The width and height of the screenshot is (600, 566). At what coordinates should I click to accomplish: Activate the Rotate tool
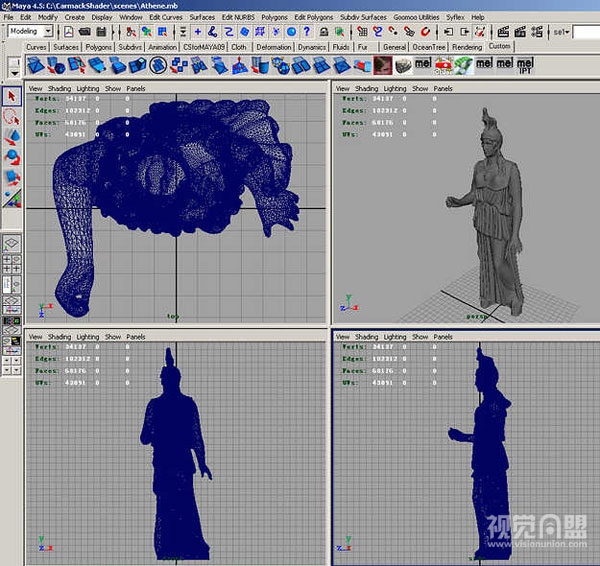tap(12, 156)
